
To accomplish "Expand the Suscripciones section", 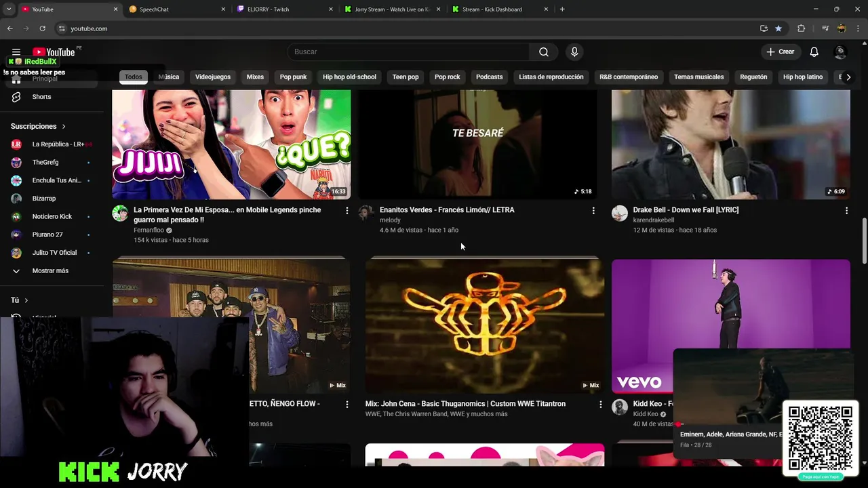I will (39, 126).
